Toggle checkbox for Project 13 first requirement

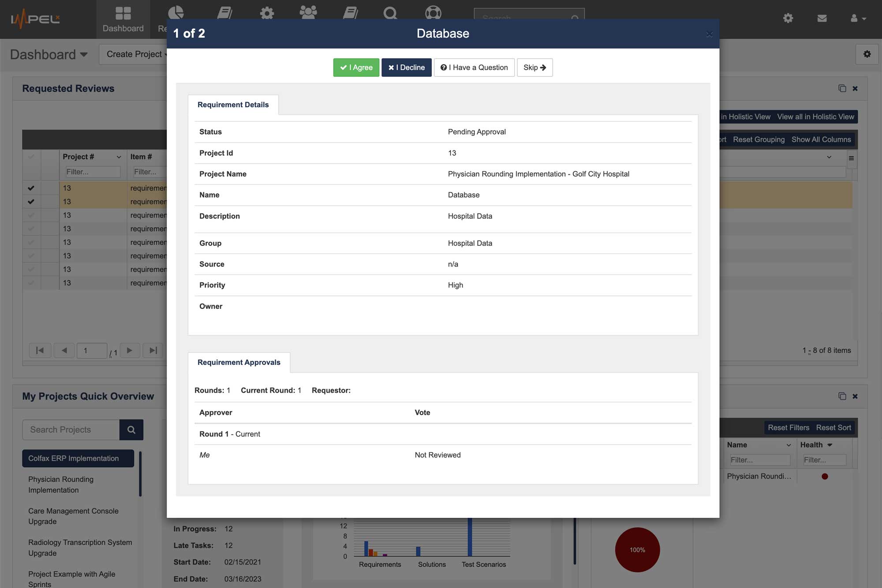tap(31, 188)
